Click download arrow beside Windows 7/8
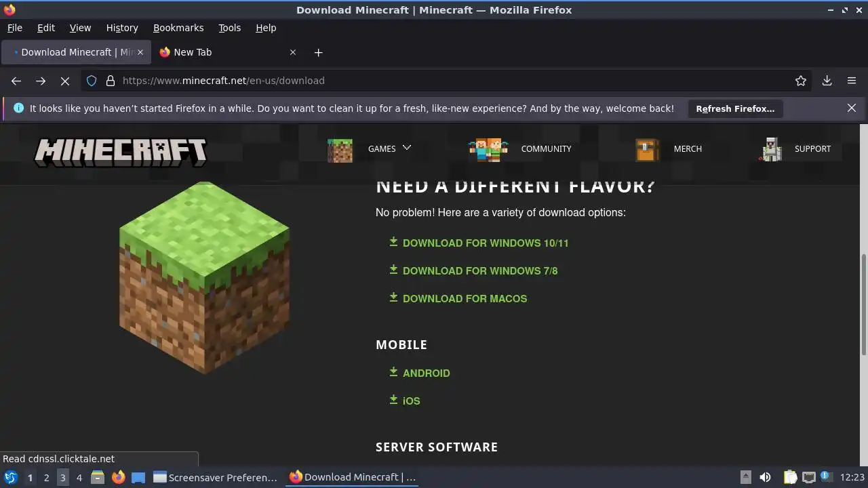 tap(393, 270)
